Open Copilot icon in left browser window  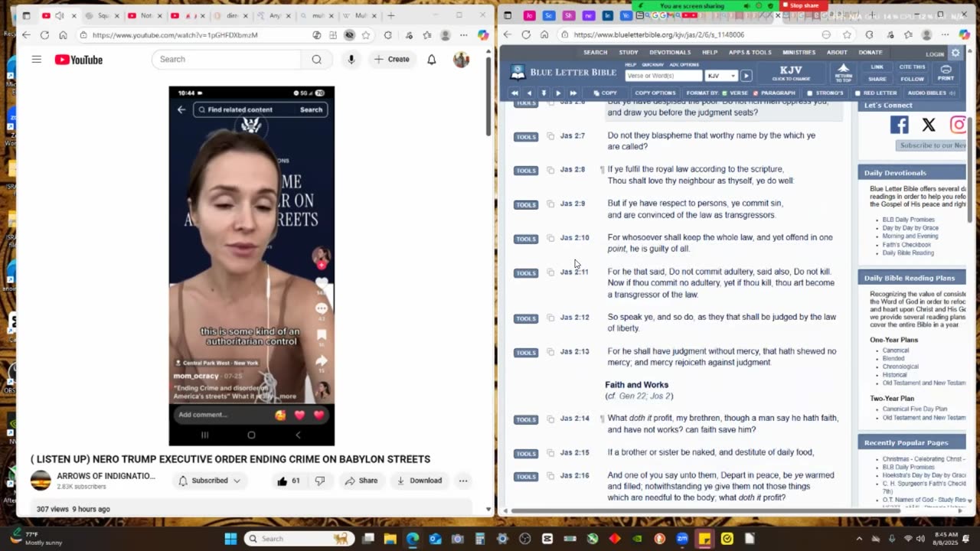pyautogui.click(x=483, y=35)
